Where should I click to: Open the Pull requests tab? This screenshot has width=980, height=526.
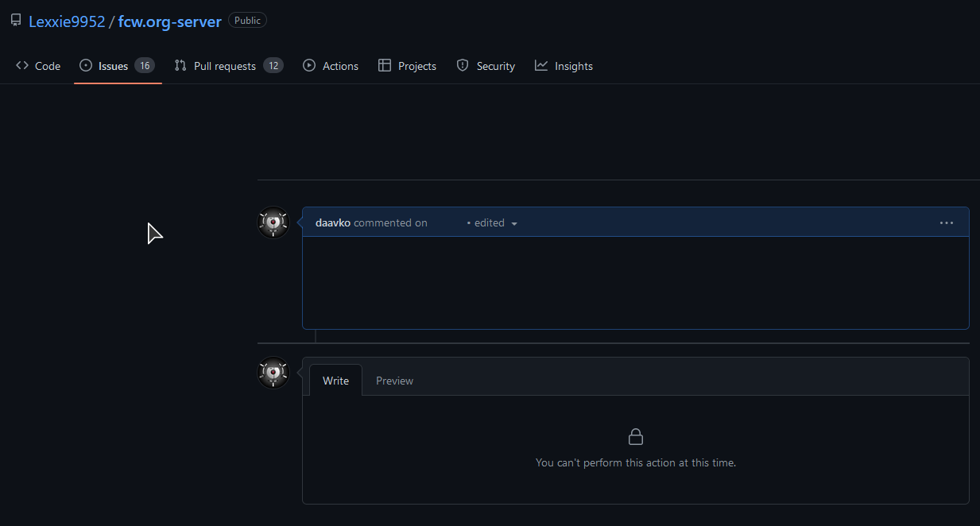(x=229, y=66)
